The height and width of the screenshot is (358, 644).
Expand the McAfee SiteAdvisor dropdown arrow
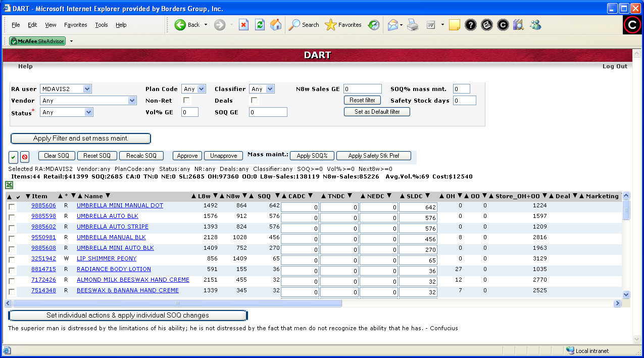(71, 41)
